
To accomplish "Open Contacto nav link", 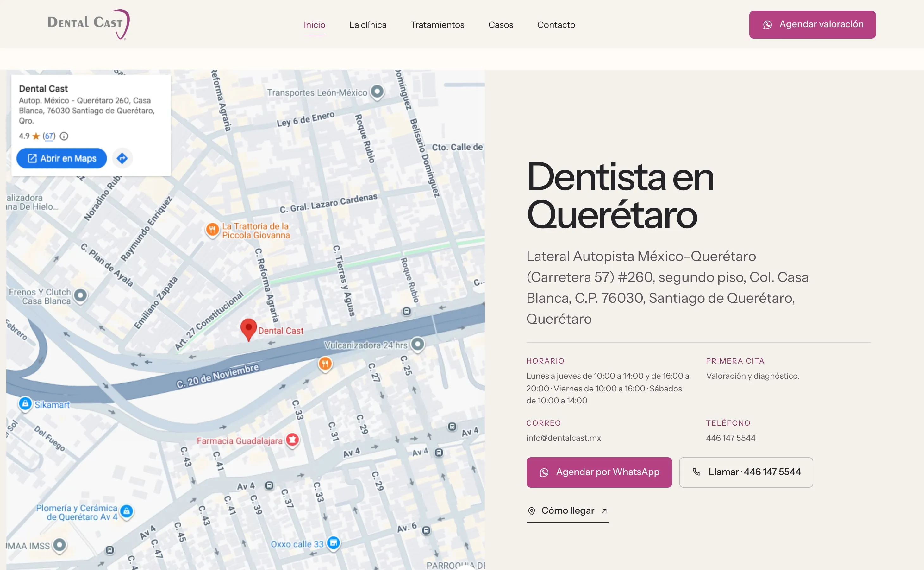I will pos(556,25).
